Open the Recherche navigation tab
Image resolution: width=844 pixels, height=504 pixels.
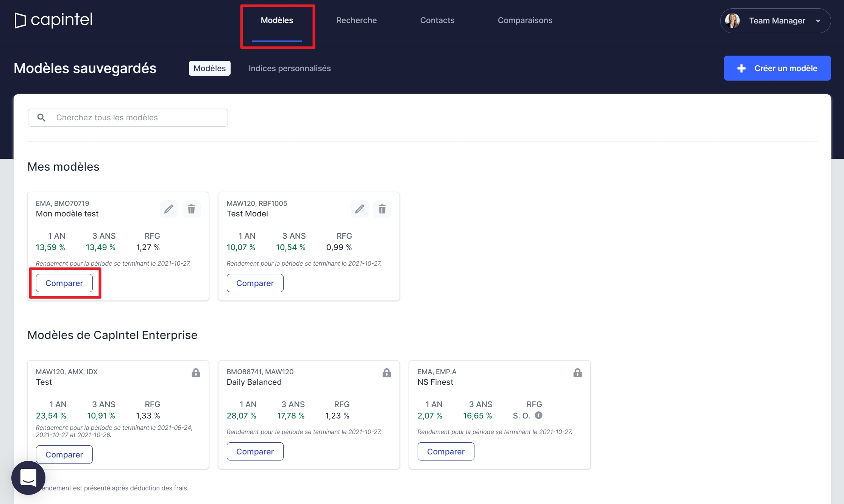pos(356,20)
